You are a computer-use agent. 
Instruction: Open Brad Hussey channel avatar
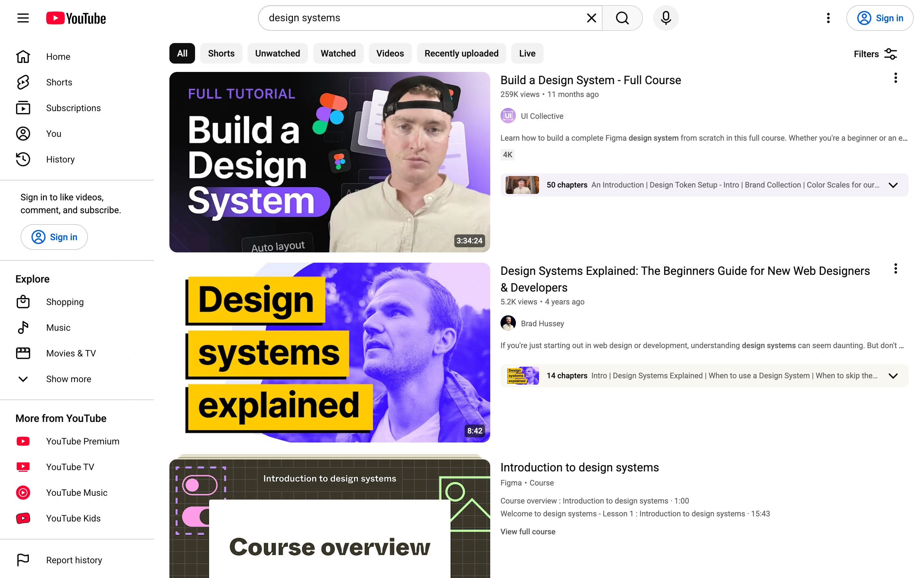(x=508, y=323)
